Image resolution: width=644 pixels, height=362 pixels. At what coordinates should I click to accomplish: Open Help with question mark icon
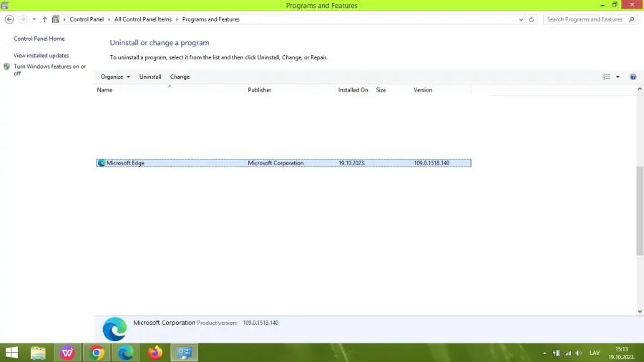coord(633,77)
